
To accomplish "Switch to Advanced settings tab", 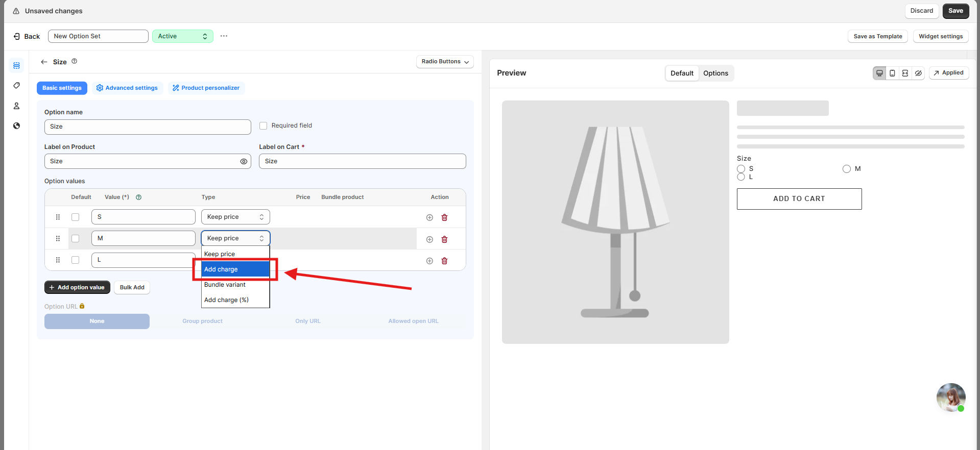I will pos(127,88).
